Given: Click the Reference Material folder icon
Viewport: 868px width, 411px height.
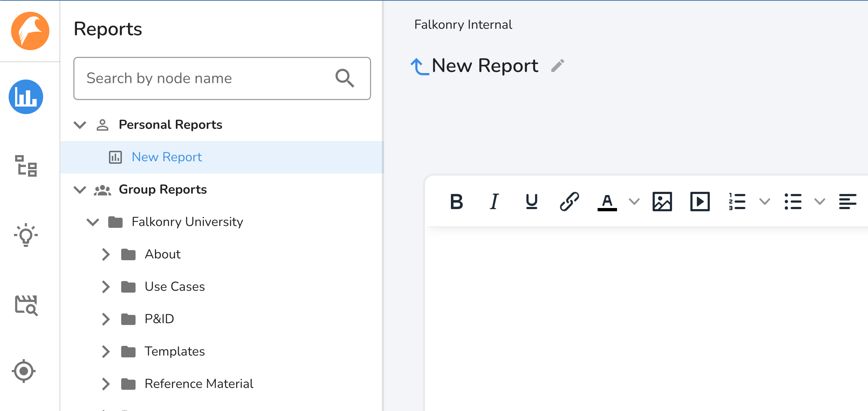Looking at the screenshot, I should pos(128,384).
